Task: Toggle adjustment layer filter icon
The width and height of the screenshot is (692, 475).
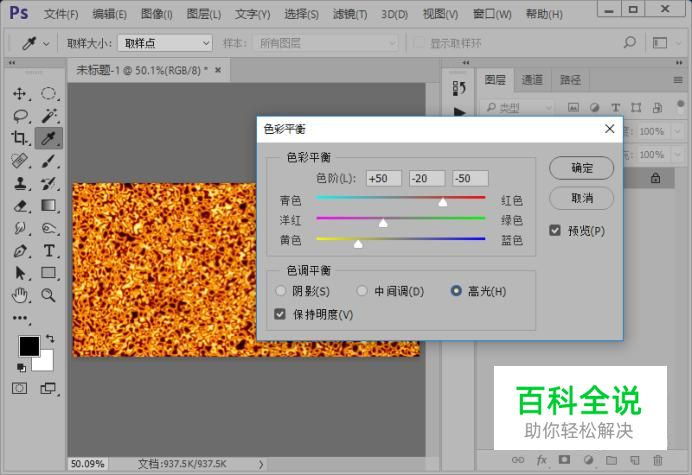Action: coord(594,107)
